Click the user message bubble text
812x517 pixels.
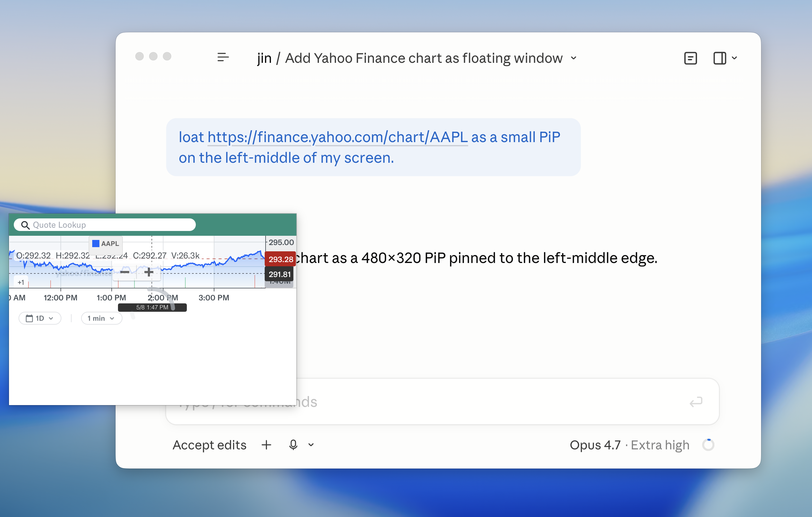[369, 147]
